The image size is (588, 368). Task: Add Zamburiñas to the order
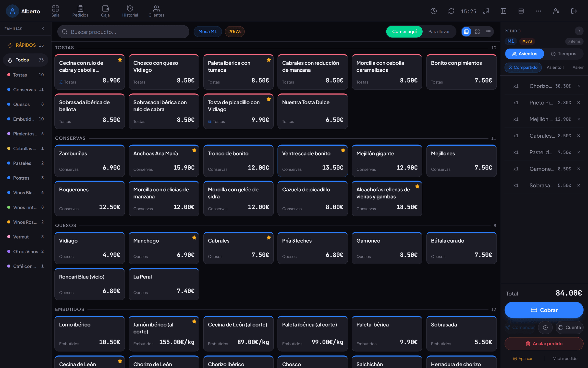click(x=90, y=161)
